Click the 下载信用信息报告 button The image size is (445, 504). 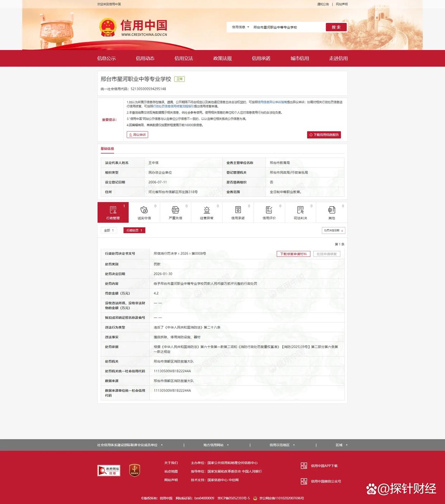click(324, 135)
